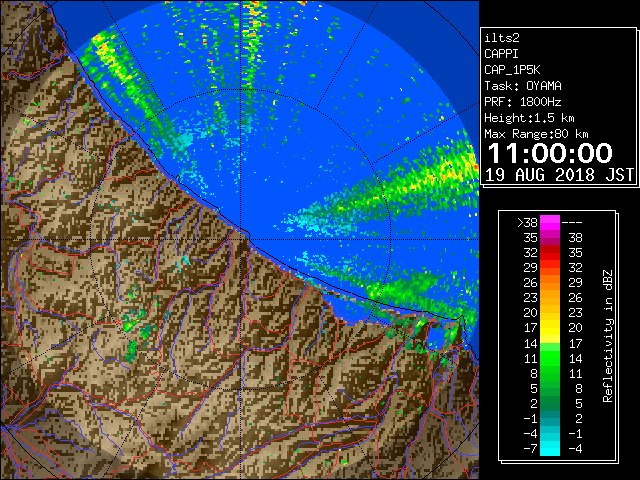640x480 pixels.
Task: Click the ">38" legend value
Action: coord(527,223)
